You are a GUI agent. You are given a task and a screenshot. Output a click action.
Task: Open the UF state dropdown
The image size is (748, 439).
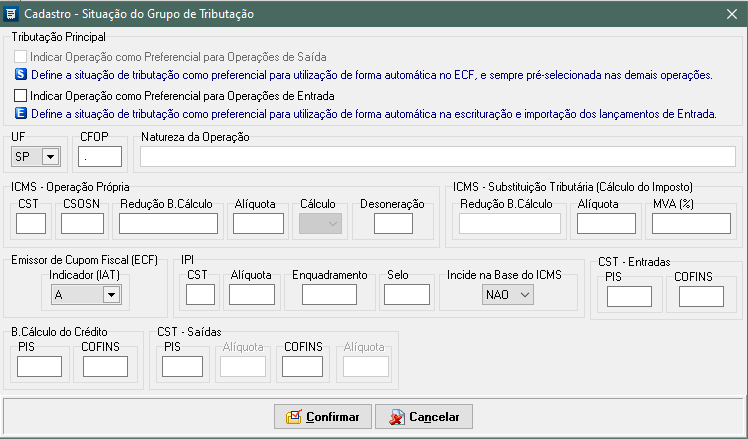click(49, 156)
